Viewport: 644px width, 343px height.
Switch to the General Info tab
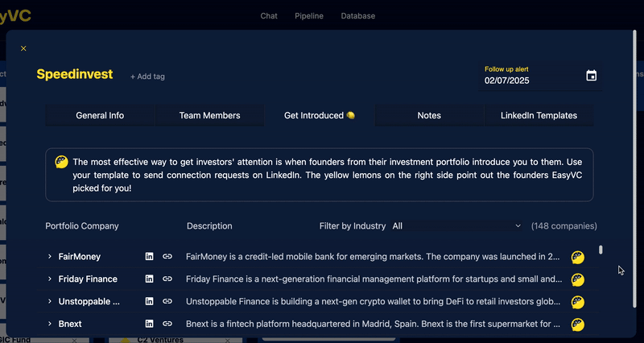(100, 115)
